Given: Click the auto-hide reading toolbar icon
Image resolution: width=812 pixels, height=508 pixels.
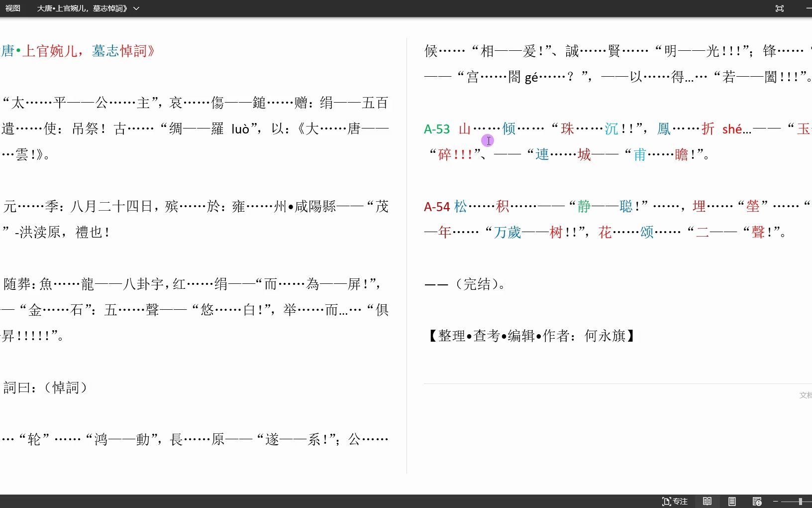Looking at the screenshot, I should point(780,8).
